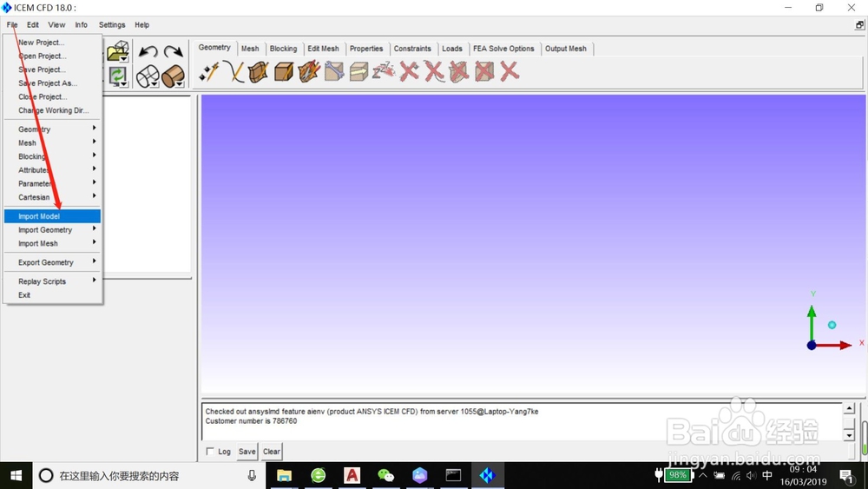Open File Explorer from taskbar
Viewport: 868px width, 489px height.
(284, 475)
